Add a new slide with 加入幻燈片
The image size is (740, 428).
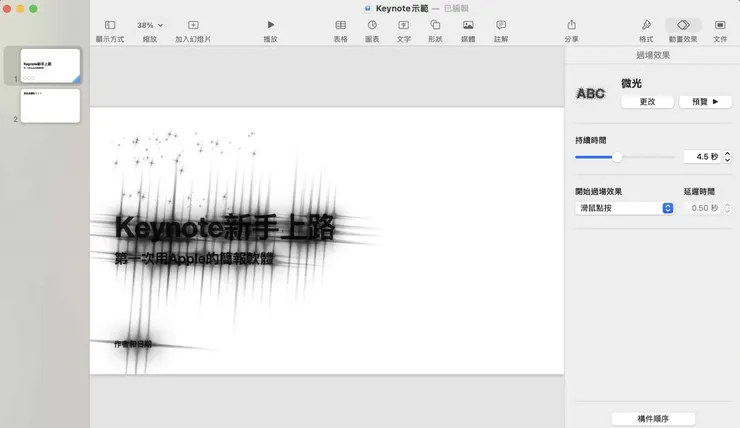tap(193, 31)
